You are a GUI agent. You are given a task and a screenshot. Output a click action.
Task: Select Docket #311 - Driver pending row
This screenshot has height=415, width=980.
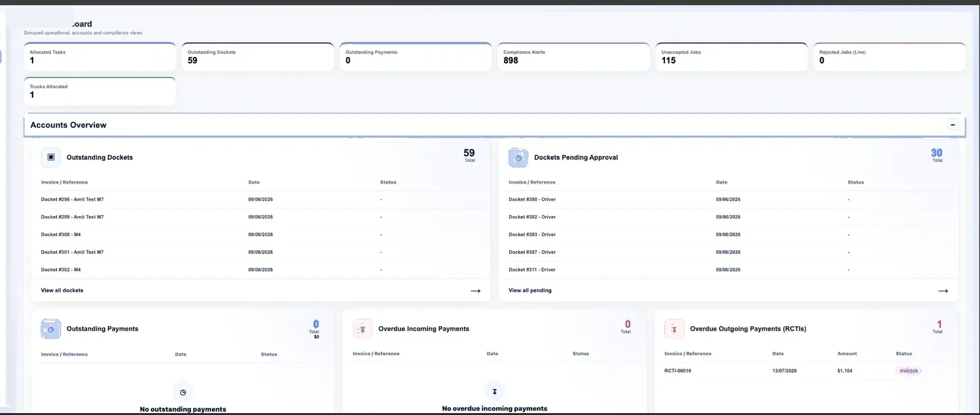point(729,270)
